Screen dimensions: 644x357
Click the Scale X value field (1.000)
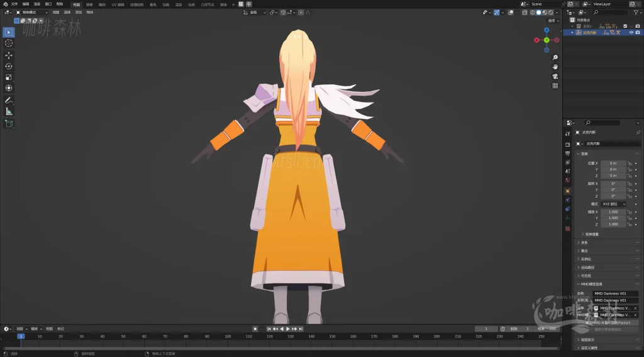point(613,212)
